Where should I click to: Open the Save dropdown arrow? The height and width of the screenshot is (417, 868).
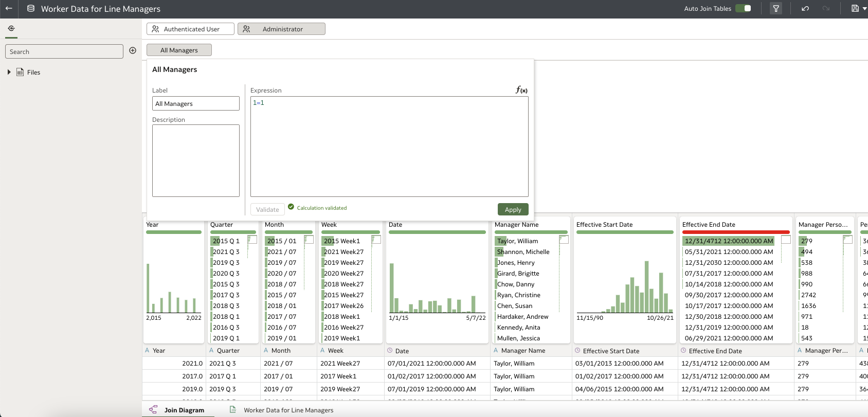pyautogui.click(x=865, y=9)
